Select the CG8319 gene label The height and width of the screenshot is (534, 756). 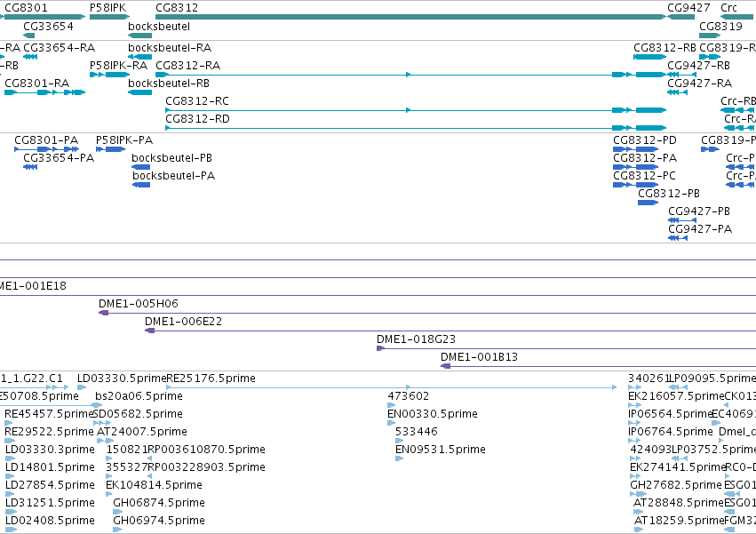[x=720, y=27]
